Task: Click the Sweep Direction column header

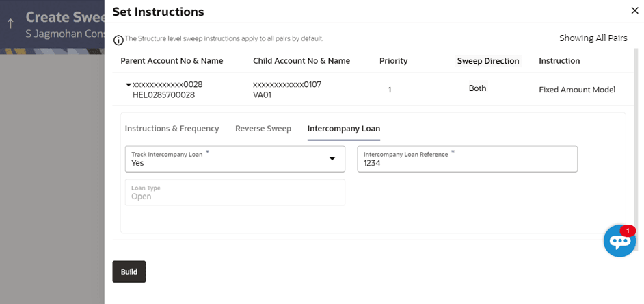Action: coord(488,61)
